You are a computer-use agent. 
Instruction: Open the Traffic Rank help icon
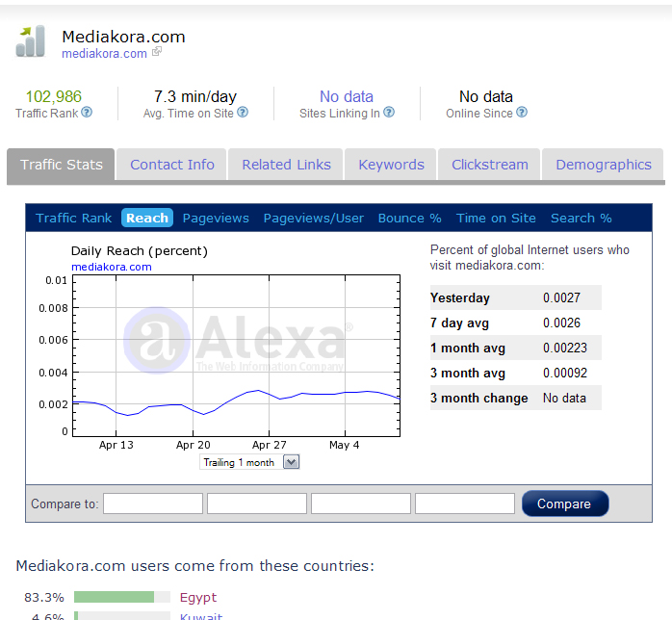coord(87,113)
